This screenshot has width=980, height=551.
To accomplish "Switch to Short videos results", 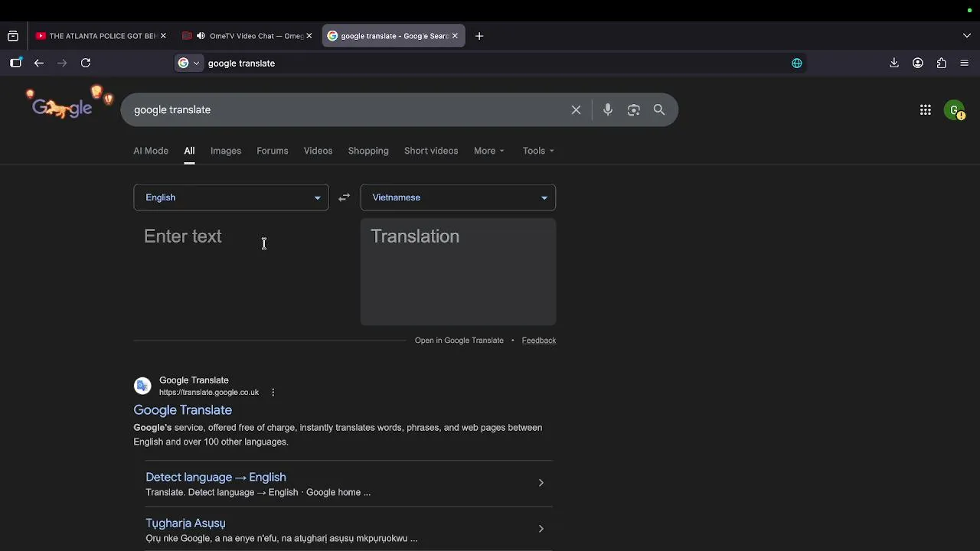I will pyautogui.click(x=431, y=151).
